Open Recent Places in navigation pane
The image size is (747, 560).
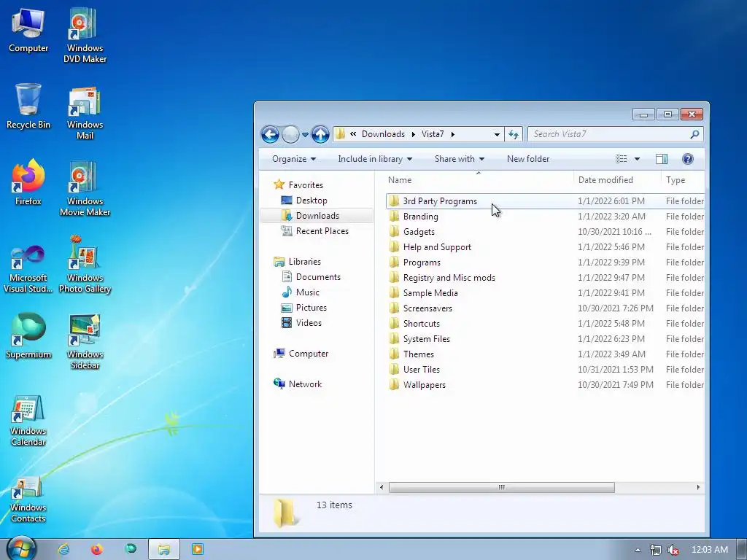322,231
